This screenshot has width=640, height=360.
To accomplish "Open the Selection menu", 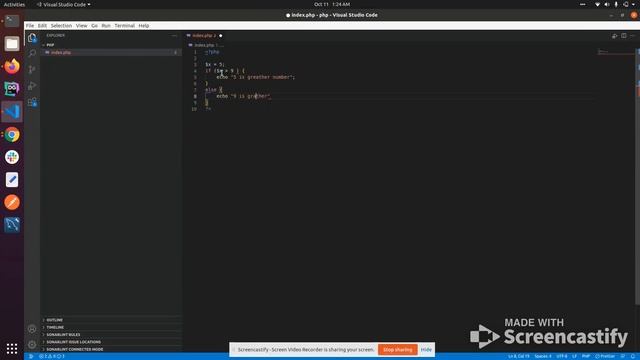I will [x=61, y=25].
